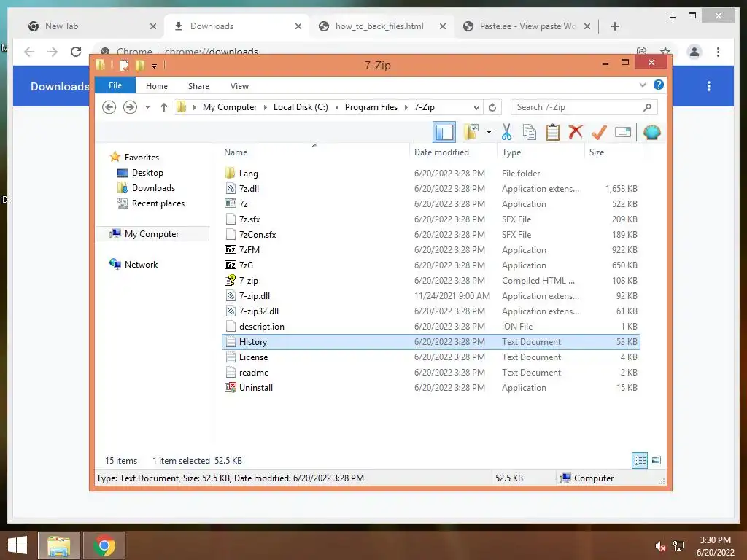Switch to details view icon in status bar

[x=640, y=460]
